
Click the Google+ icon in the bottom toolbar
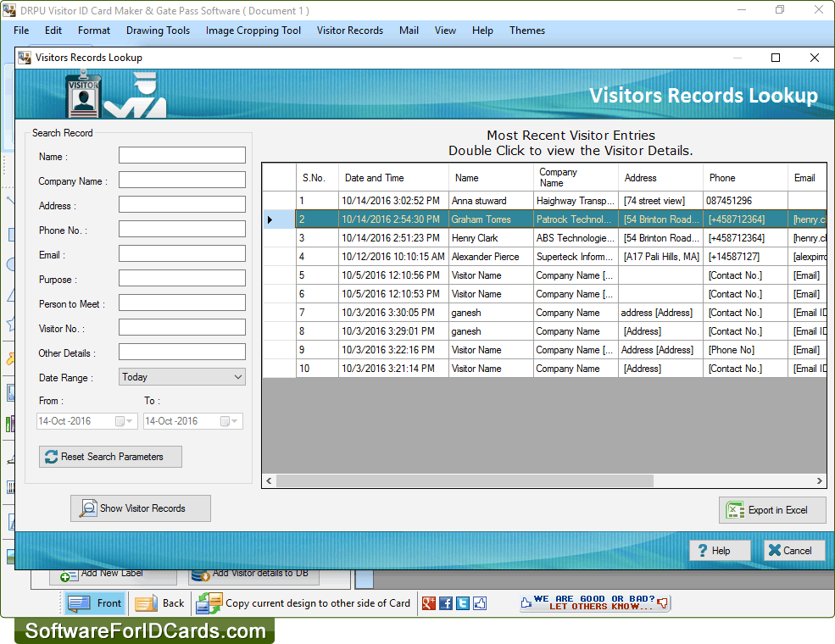pos(429,603)
